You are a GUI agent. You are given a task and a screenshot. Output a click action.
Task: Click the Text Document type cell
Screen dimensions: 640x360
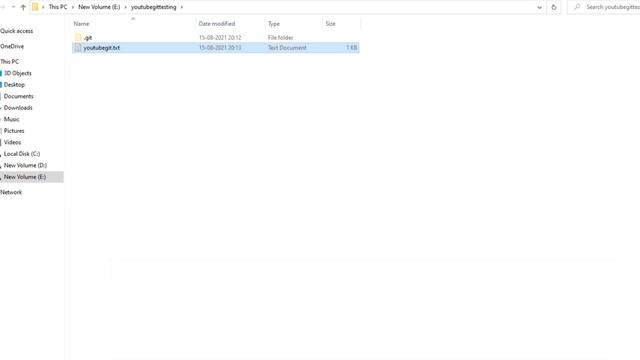(287, 48)
